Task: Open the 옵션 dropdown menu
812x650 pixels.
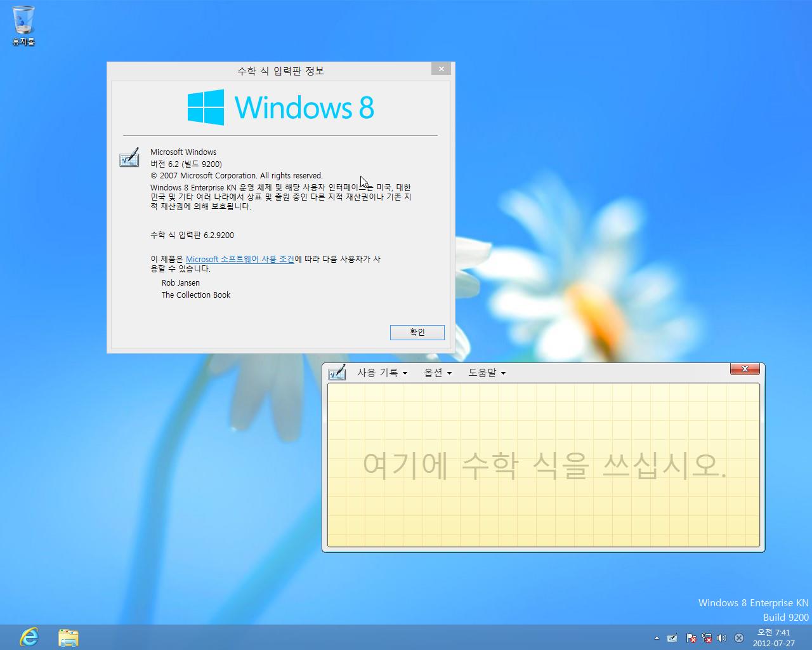Action: coord(438,373)
